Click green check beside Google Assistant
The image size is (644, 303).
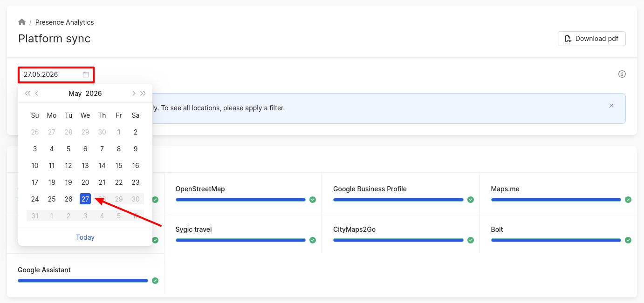point(155,281)
